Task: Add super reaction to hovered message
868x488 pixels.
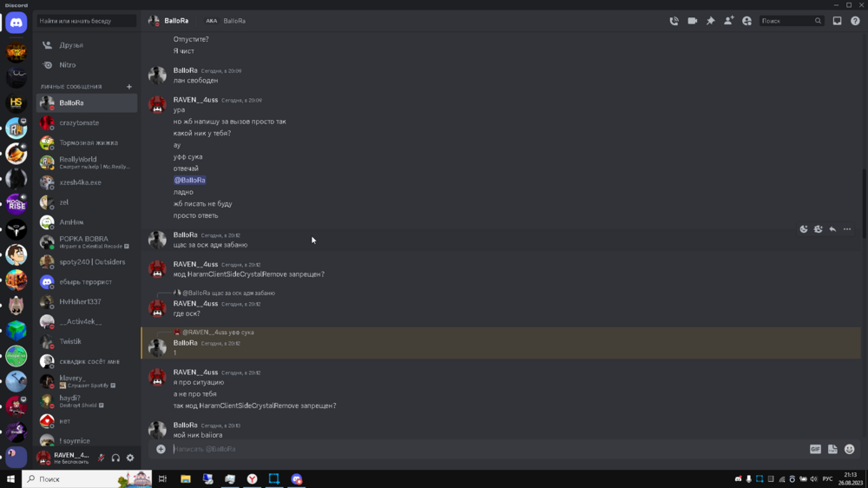Action: (x=819, y=229)
